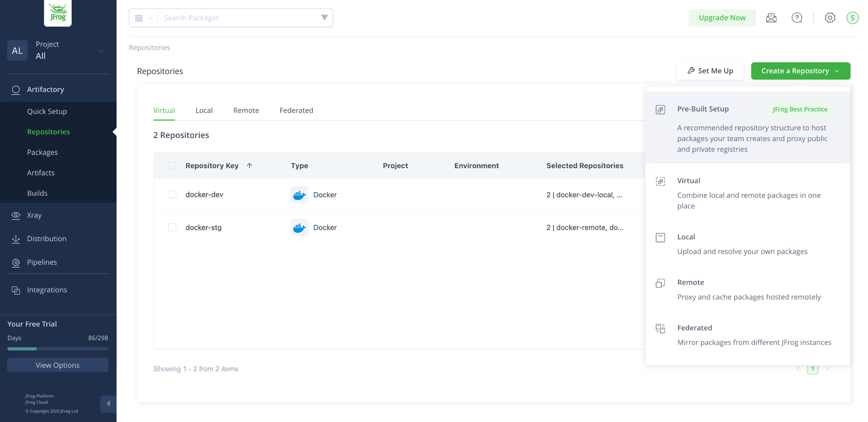The image size is (868, 422).
Task: Select Repositories in sidebar
Action: [48, 132]
